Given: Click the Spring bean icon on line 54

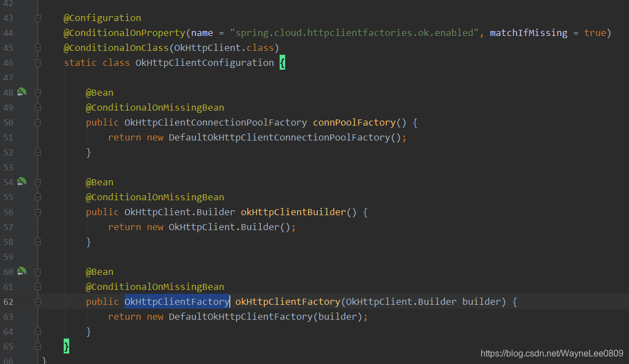Looking at the screenshot, I should (x=22, y=182).
